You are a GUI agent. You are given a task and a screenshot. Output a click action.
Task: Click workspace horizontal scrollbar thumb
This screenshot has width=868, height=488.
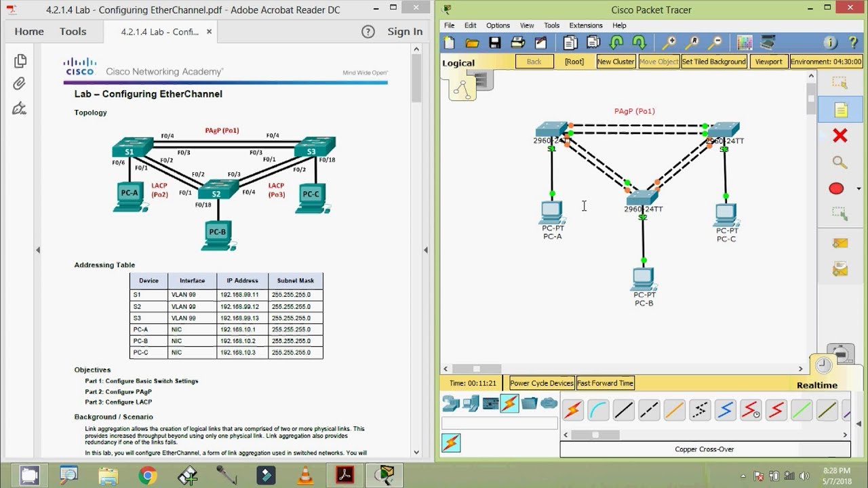point(477,369)
